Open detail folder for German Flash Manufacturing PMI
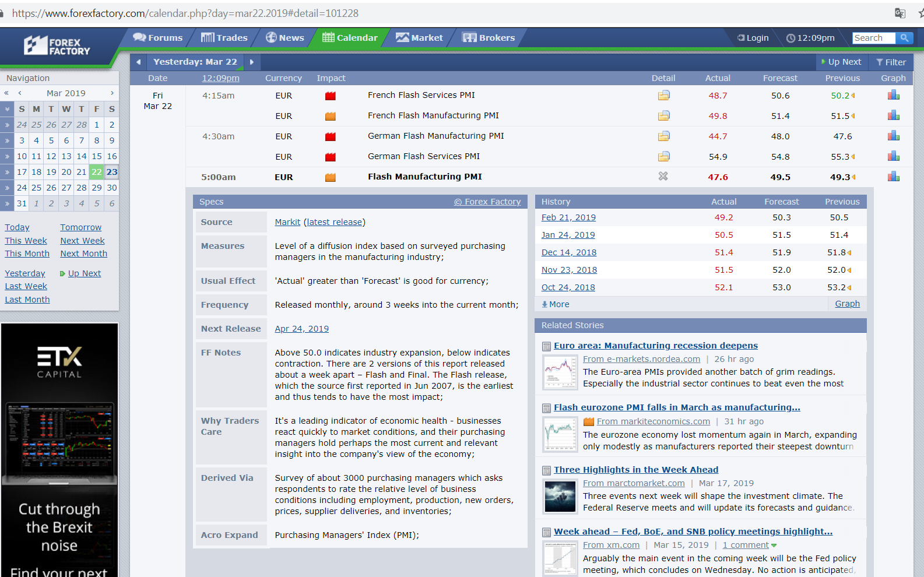This screenshot has width=924, height=577. [663, 136]
